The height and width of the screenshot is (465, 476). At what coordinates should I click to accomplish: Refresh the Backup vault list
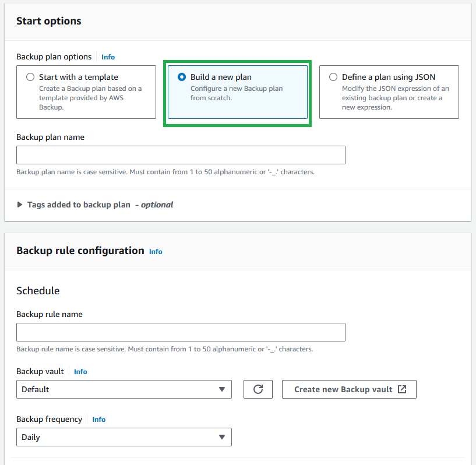point(258,389)
